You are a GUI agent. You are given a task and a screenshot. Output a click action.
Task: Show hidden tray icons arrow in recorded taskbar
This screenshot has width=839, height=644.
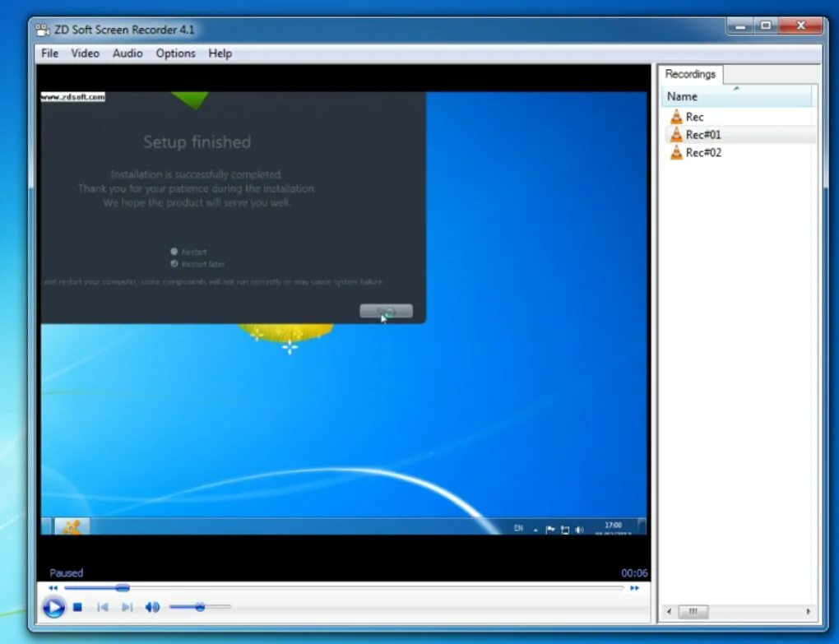535,530
